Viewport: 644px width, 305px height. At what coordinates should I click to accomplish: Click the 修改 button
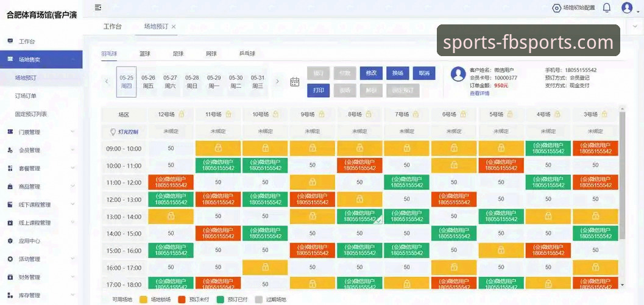point(371,73)
